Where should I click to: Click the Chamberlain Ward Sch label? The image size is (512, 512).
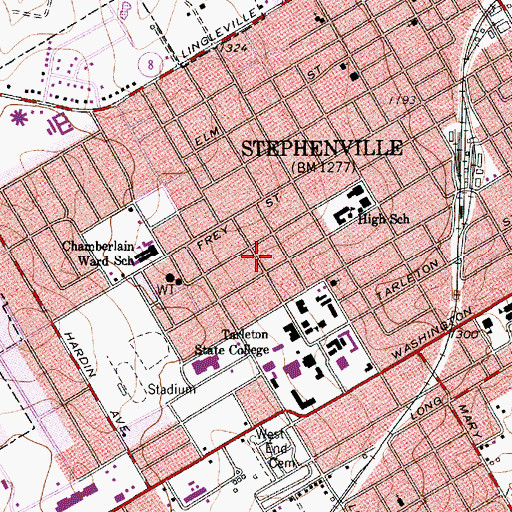(99, 253)
